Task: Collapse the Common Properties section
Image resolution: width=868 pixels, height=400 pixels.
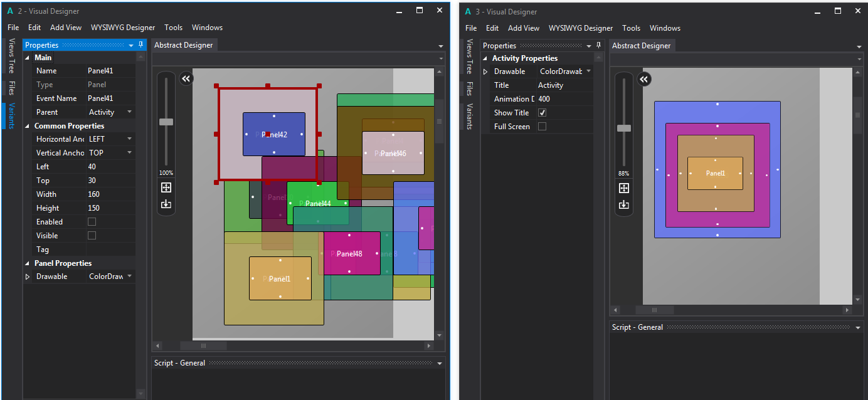Action: tap(28, 126)
